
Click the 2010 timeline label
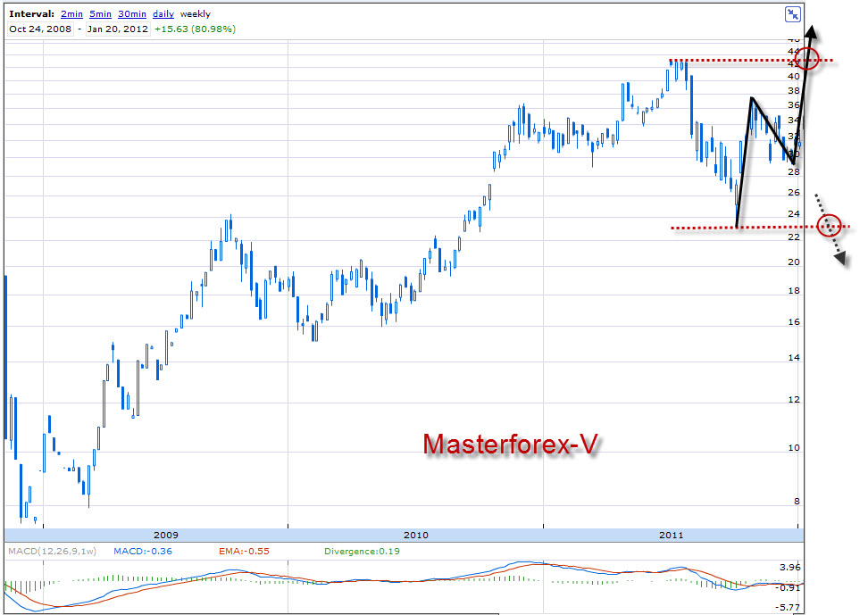point(416,535)
